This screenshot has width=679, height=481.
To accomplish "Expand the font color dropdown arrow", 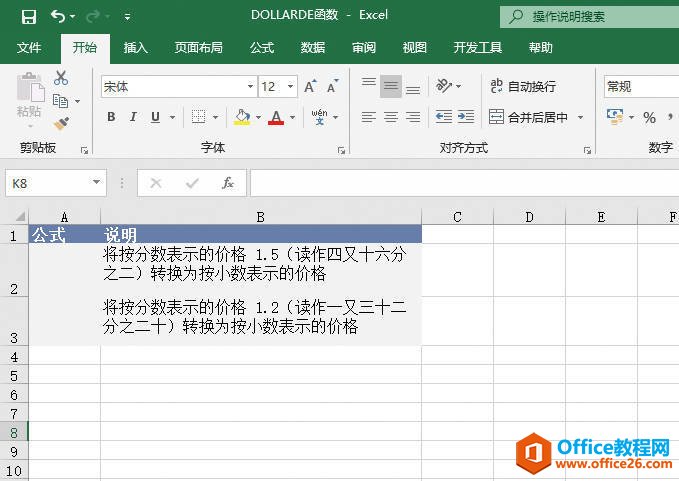I will [x=293, y=117].
